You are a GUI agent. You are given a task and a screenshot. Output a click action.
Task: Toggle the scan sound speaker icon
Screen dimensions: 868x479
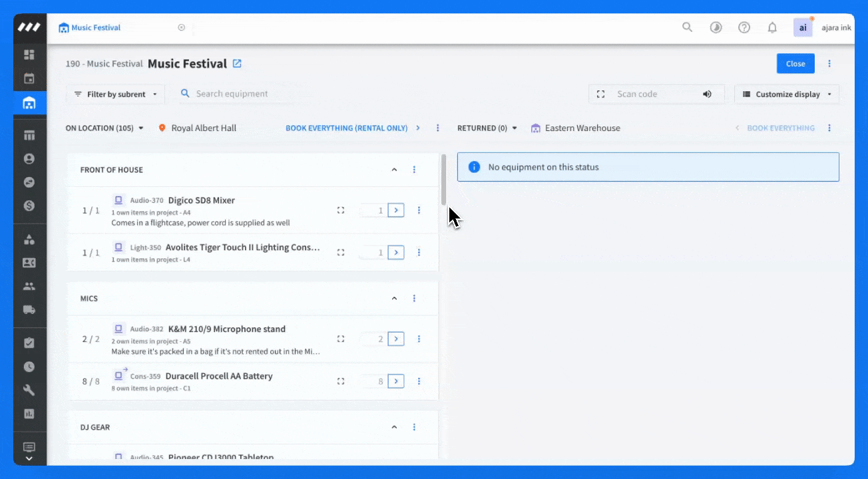click(x=707, y=94)
